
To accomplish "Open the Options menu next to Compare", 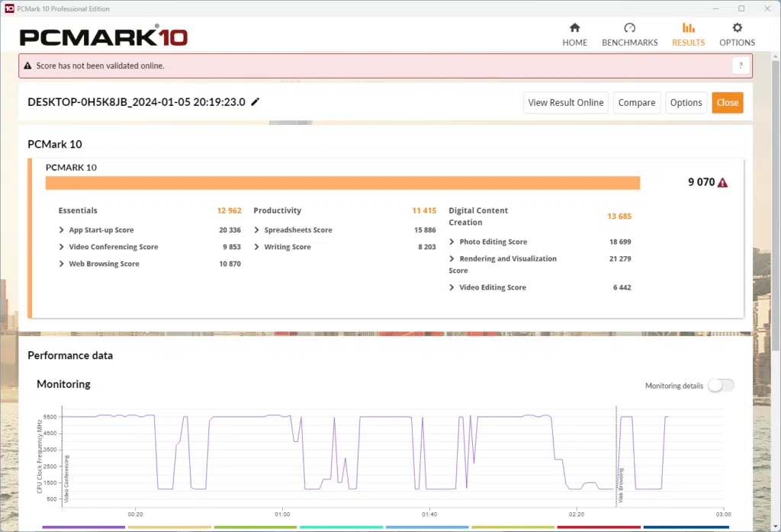I will coord(685,102).
